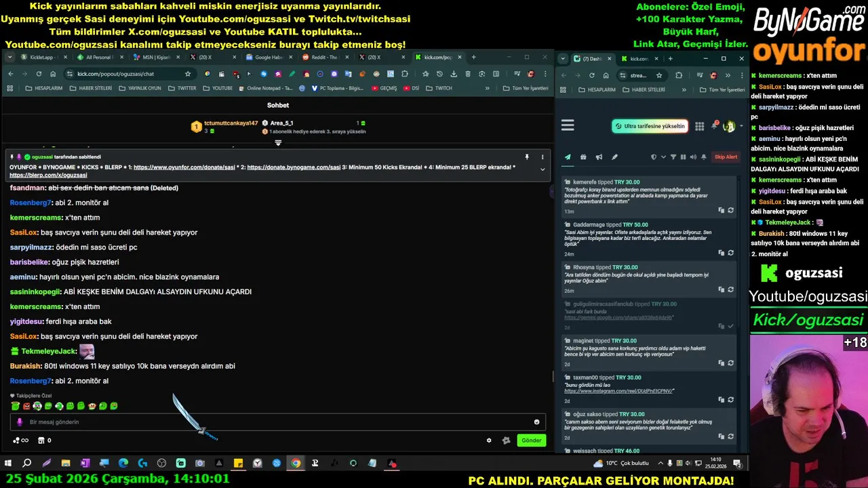The width and height of the screenshot is (868, 488).
Task: Click 'Ultra tarifesine yükseltin' upgrade button
Action: coord(650,126)
